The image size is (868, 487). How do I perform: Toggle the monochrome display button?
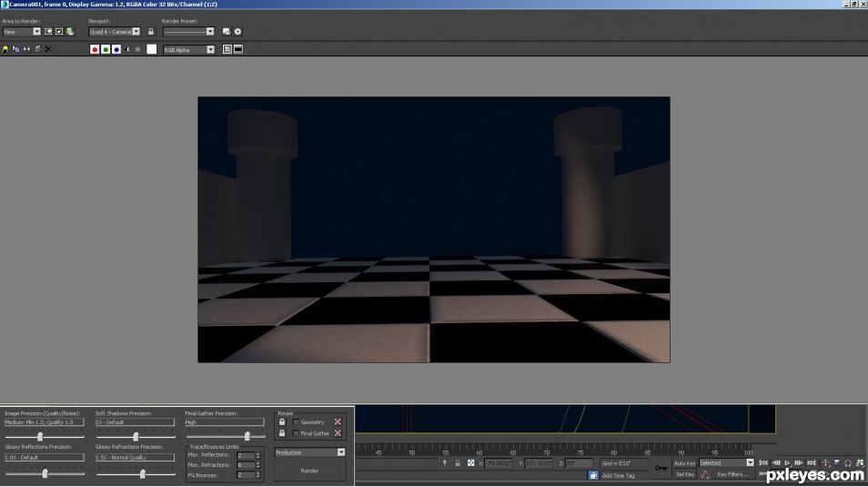(137, 49)
